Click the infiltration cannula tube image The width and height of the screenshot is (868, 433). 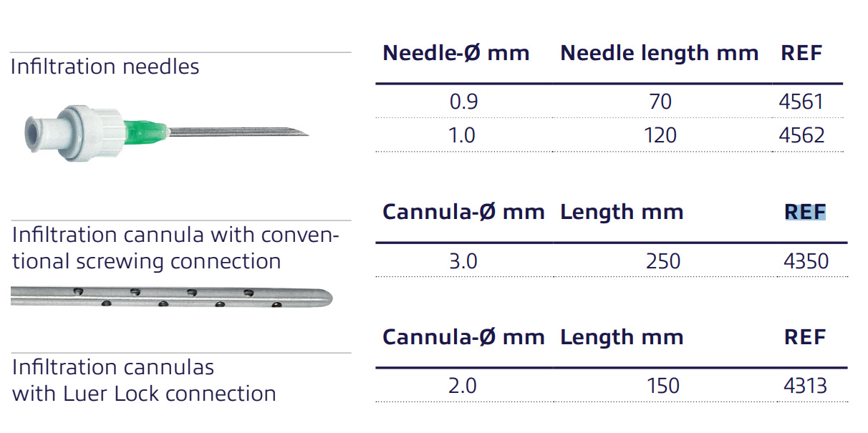click(172, 298)
